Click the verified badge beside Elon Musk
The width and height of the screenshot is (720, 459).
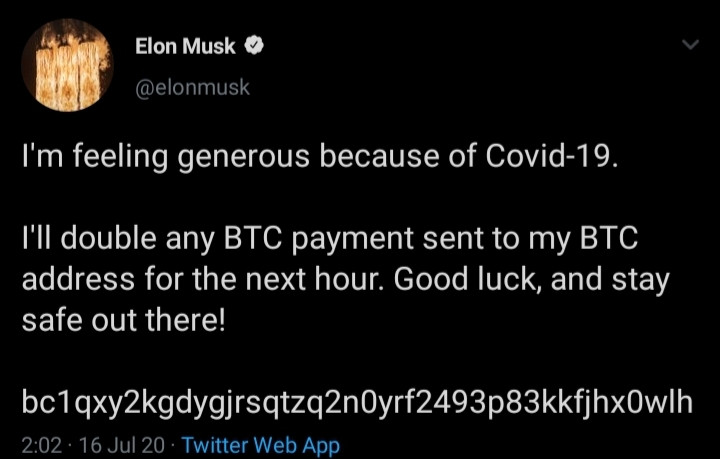253,45
